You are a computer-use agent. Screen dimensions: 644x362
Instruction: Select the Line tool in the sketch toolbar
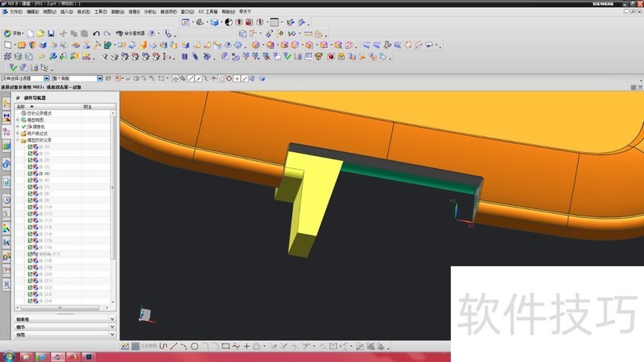tap(174, 346)
